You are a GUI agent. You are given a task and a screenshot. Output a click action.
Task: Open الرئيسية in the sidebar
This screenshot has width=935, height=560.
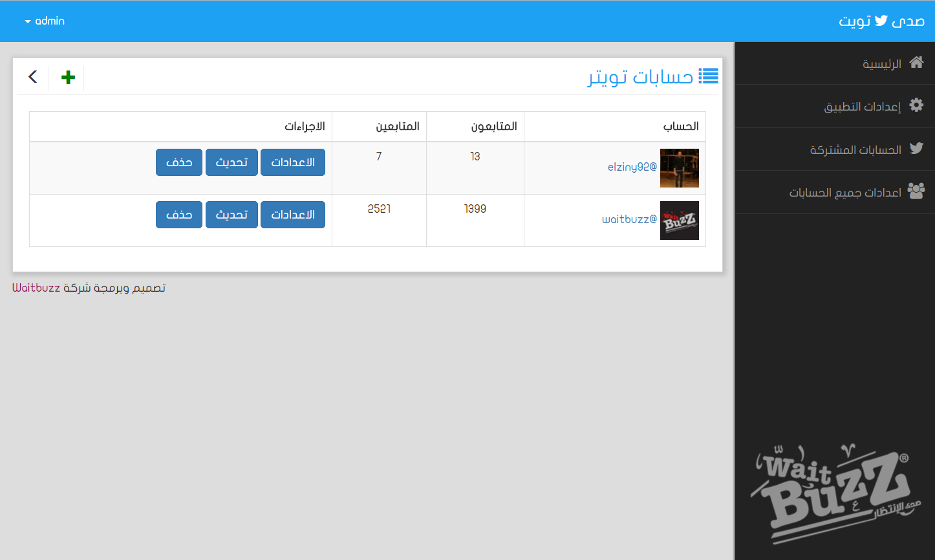835,63
